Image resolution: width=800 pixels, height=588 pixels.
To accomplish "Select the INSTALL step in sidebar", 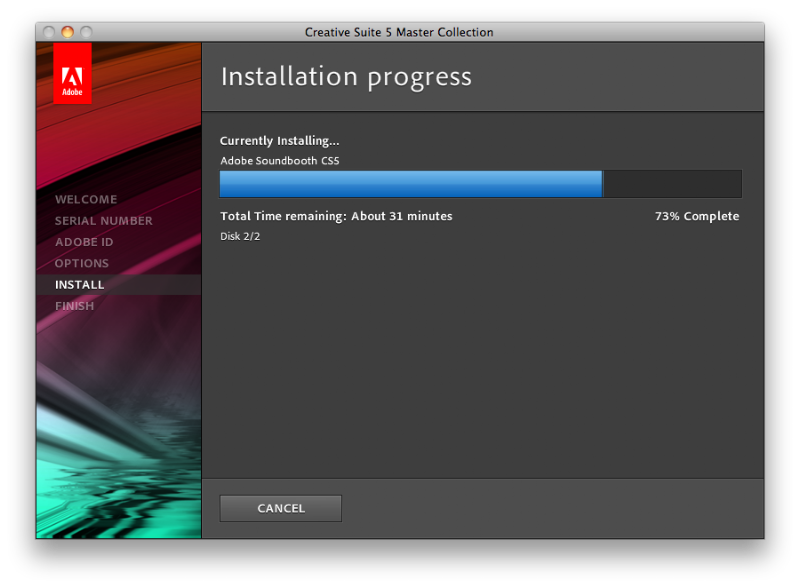I will pyautogui.click(x=119, y=285).
